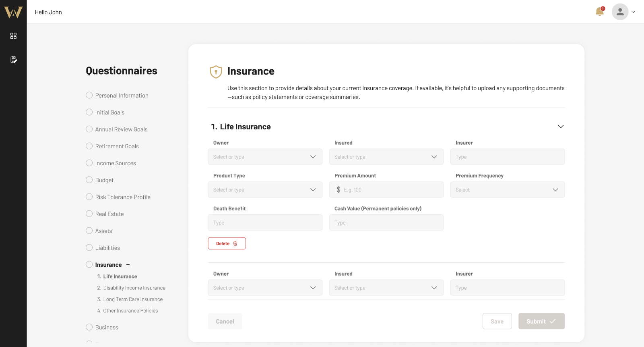Expand the profile menu chevron
The width and height of the screenshot is (644, 347).
[x=634, y=12]
